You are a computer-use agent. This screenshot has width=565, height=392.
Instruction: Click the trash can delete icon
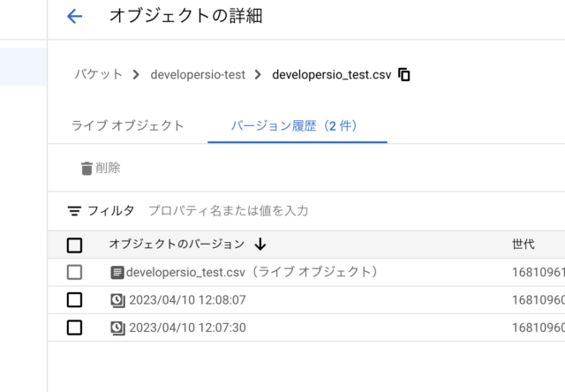coord(87,169)
